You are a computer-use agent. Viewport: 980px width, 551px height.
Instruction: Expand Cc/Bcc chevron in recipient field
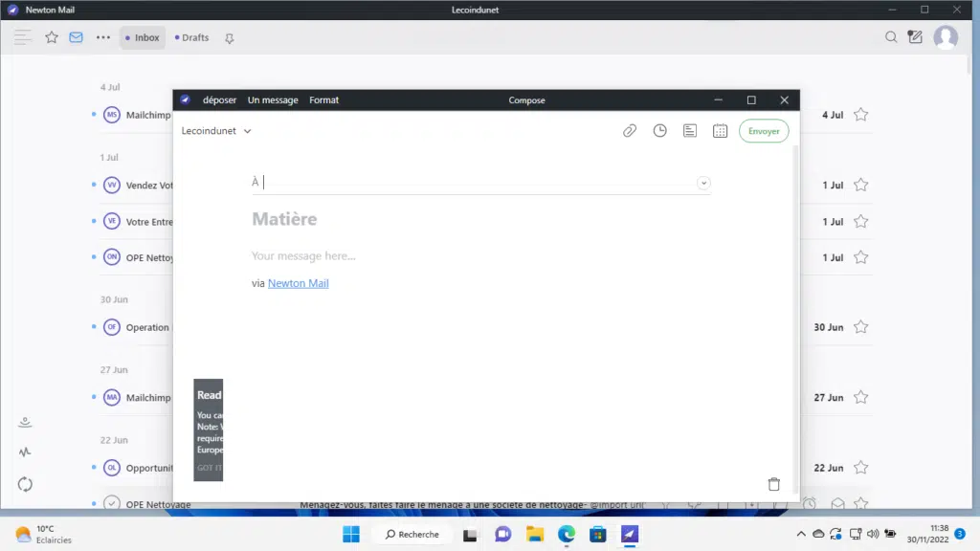pyautogui.click(x=703, y=183)
